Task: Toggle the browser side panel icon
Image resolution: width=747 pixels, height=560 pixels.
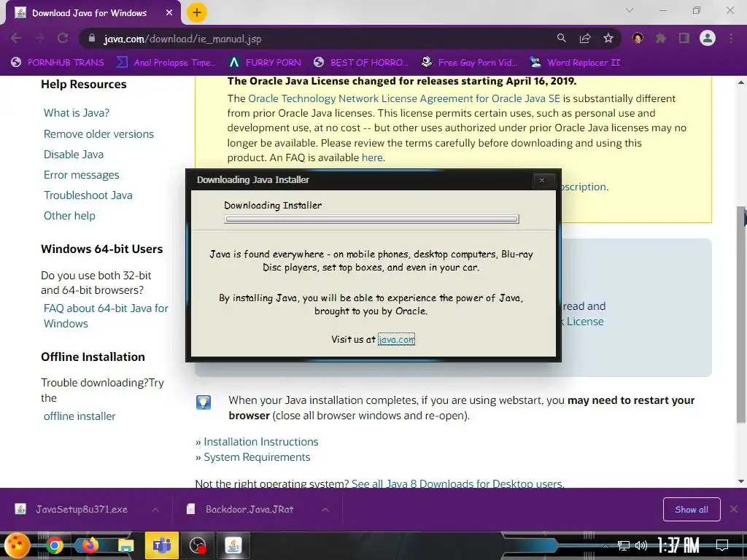Action: (684, 39)
